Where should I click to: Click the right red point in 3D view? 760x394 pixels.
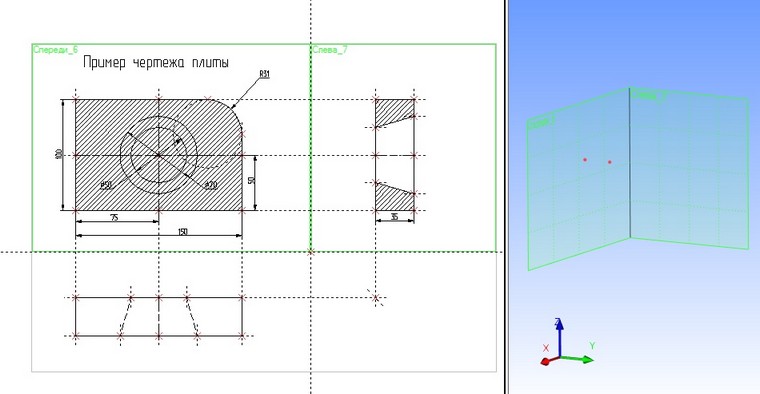609,162
